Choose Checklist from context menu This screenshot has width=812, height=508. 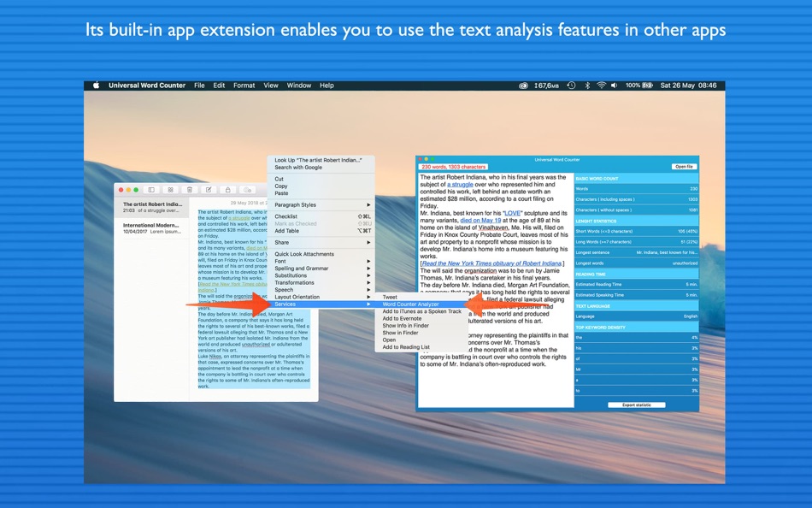pos(321,216)
